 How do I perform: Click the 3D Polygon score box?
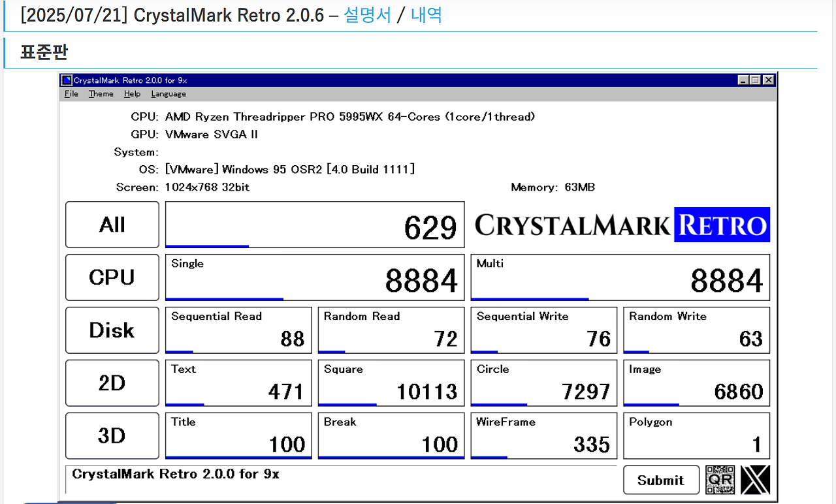(x=697, y=435)
